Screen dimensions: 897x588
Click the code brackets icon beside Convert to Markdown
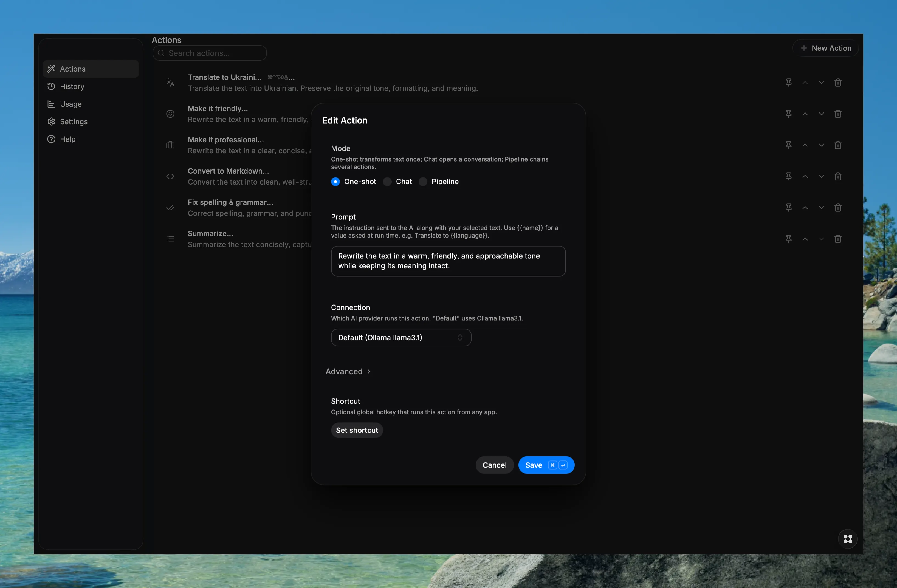pyautogui.click(x=170, y=176)
